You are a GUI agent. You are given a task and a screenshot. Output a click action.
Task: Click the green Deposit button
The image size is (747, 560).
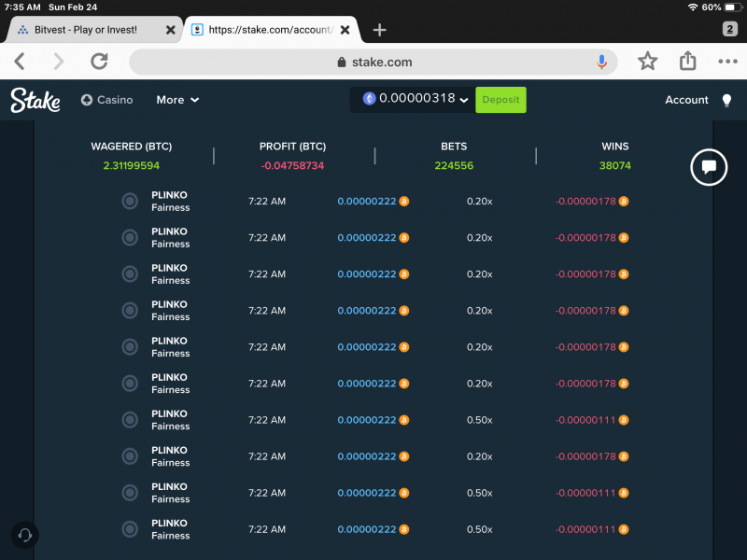tap(500, 100)
